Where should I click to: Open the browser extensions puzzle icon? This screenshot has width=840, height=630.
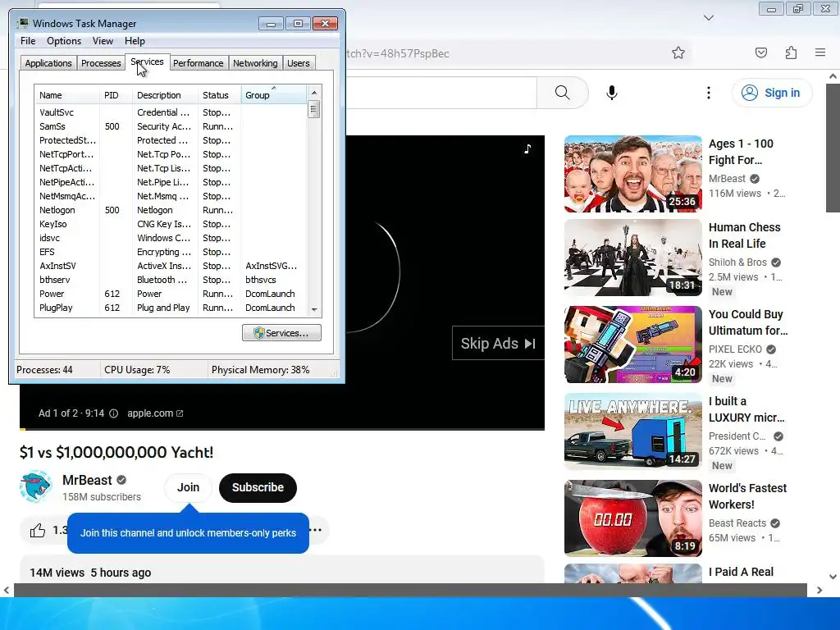791,52
